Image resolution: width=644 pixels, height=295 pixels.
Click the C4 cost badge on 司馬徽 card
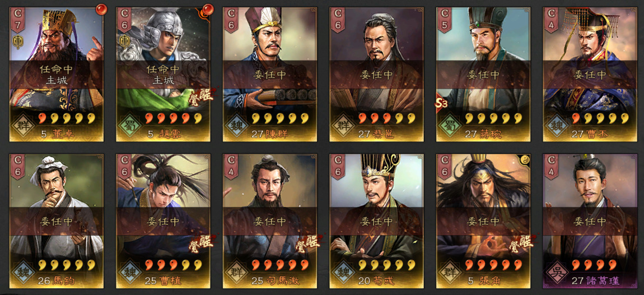pos(231,167)
